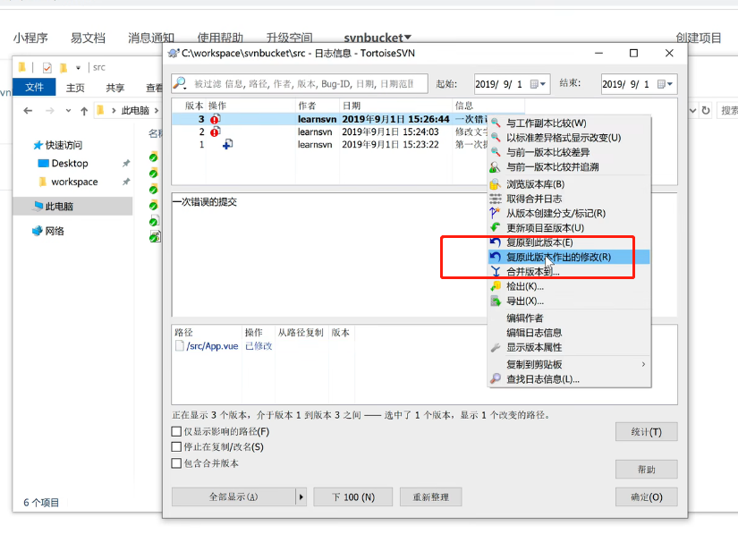Click the Refresh button in the log dialog
738x560 pixels.
pos(430,497)
